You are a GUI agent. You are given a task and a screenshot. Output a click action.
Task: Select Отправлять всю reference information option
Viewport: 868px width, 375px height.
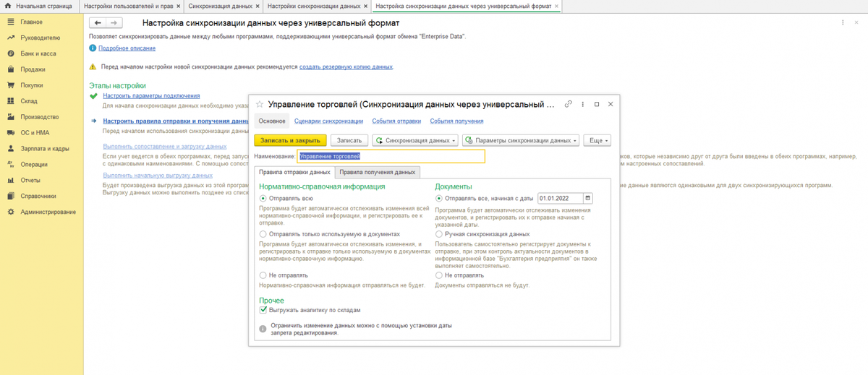click(263, 198)
